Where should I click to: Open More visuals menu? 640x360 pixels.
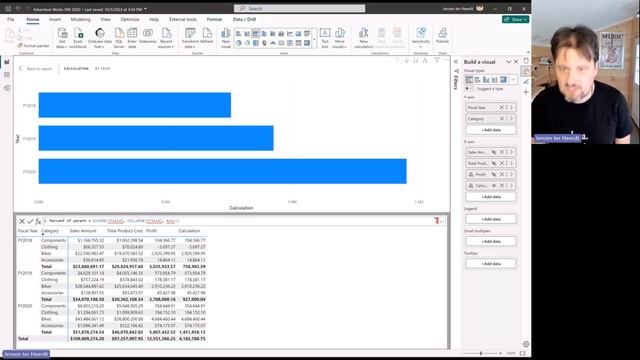point(340,38)
